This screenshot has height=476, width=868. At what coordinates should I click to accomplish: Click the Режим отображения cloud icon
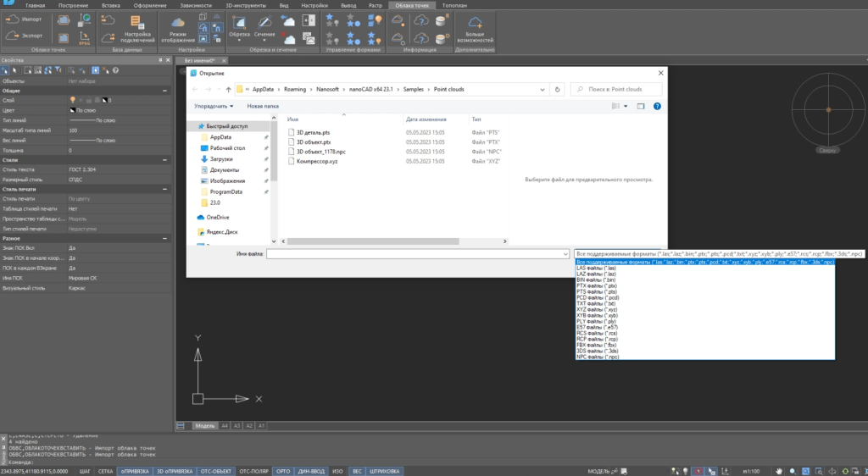[x=177, y=22]
